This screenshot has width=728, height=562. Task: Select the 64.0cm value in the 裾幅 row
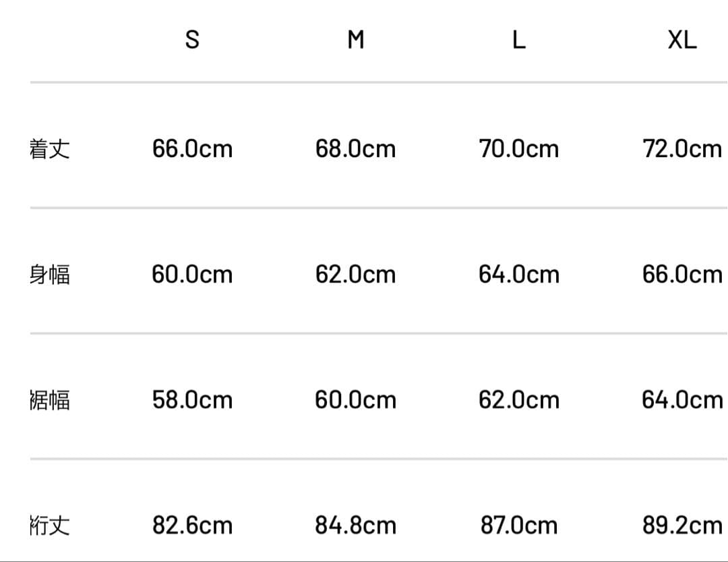[x=682, y=400]
